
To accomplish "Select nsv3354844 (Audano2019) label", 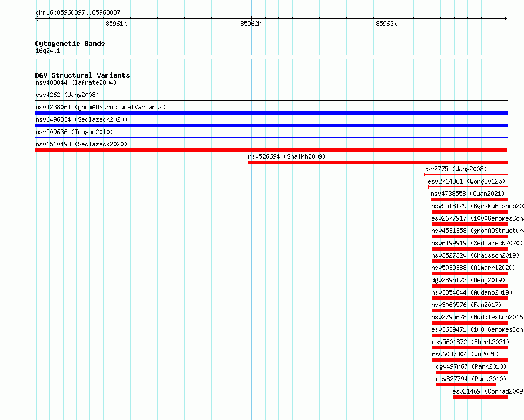I will pos(472,292).
